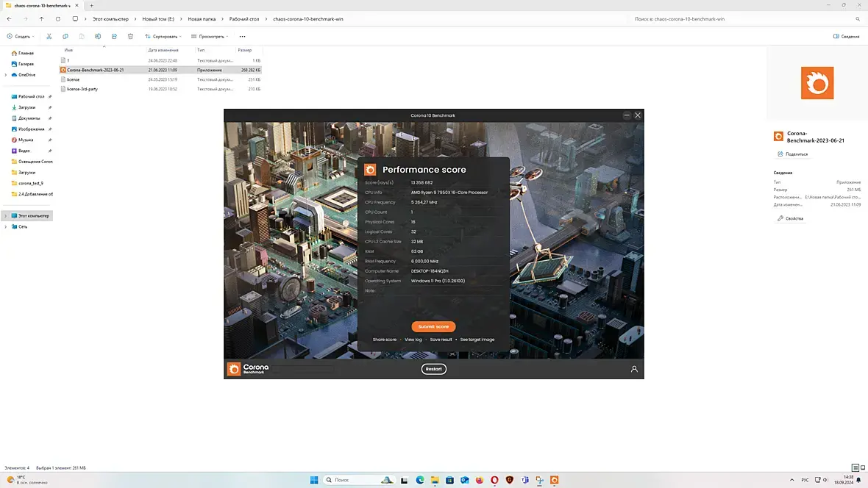Click the Submit score button
Viewport: 868px width, 488px height.
[433, 326]
